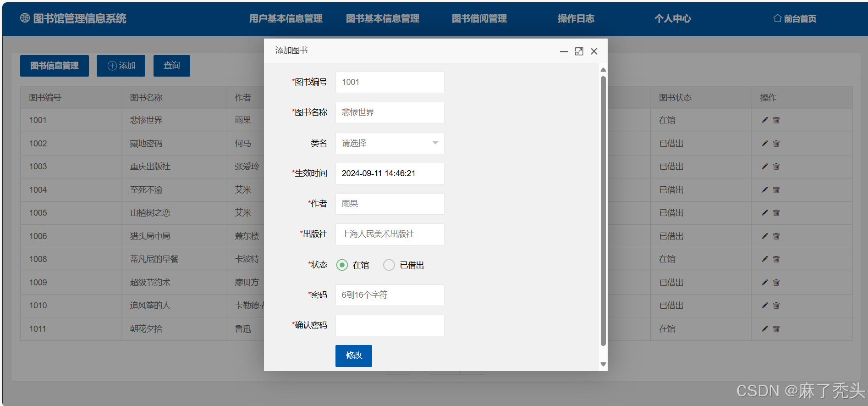Open 个人中心 menu
The width and height of the screenshot is (868, 406).
pyautogui.click(x=673, y=18)
